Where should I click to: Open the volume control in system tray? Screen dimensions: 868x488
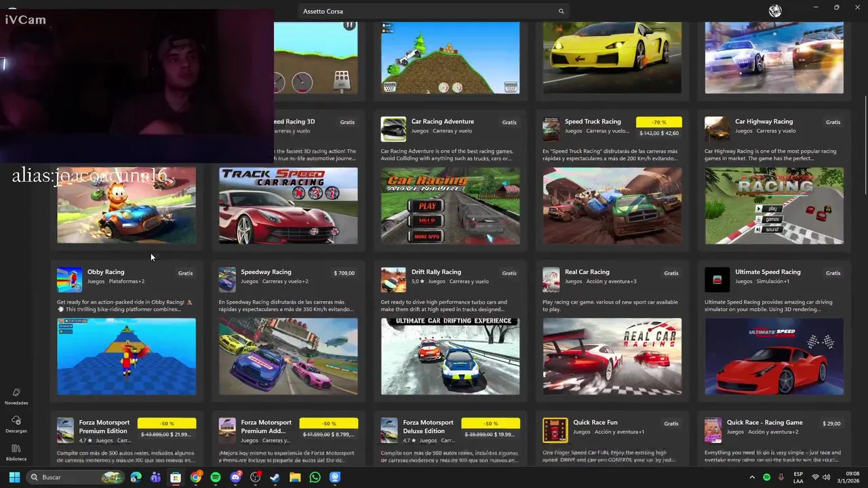tap(826, 477)
